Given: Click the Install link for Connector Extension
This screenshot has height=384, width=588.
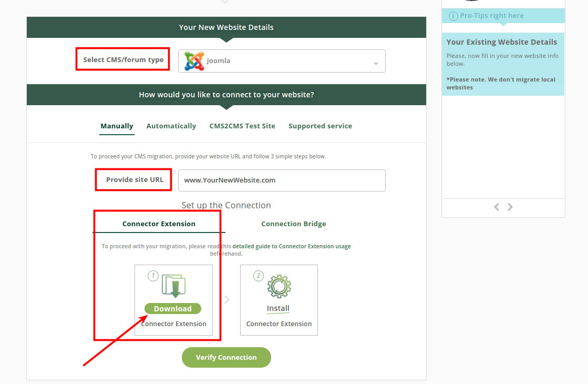Looking at the screenshot, I should [278, 309].
